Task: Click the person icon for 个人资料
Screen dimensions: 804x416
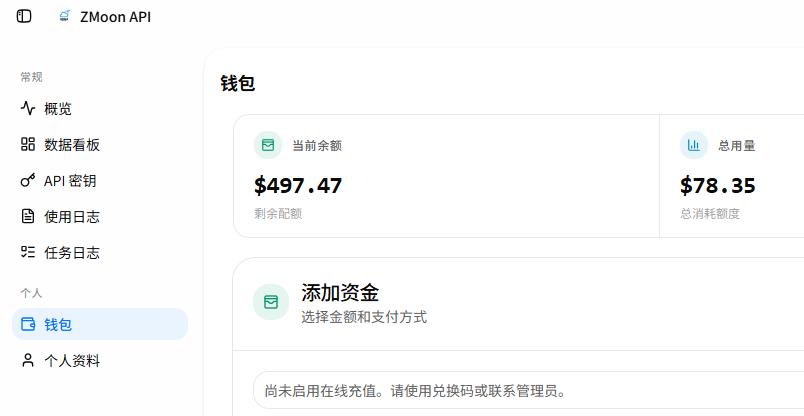Action: click(28, 360)
